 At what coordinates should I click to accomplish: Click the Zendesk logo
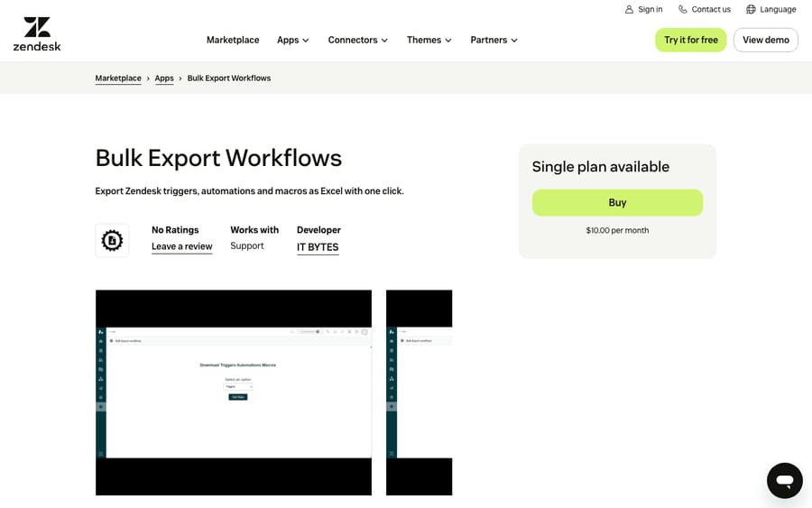point(37,34)
